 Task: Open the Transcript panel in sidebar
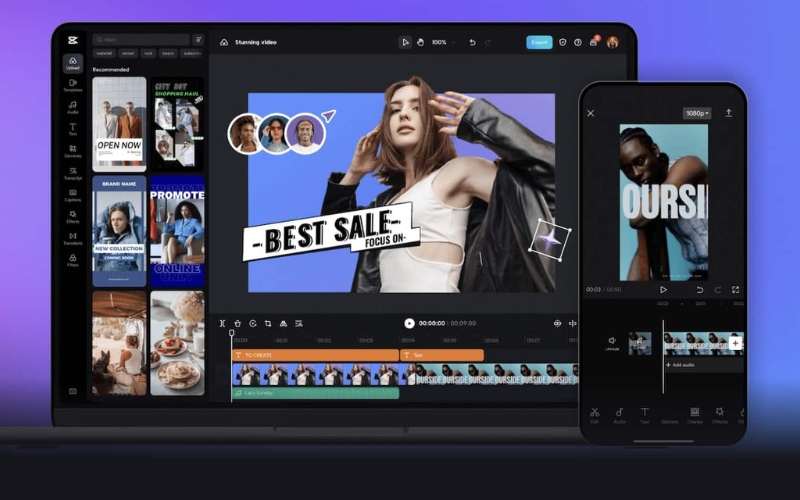coord(72,173)
